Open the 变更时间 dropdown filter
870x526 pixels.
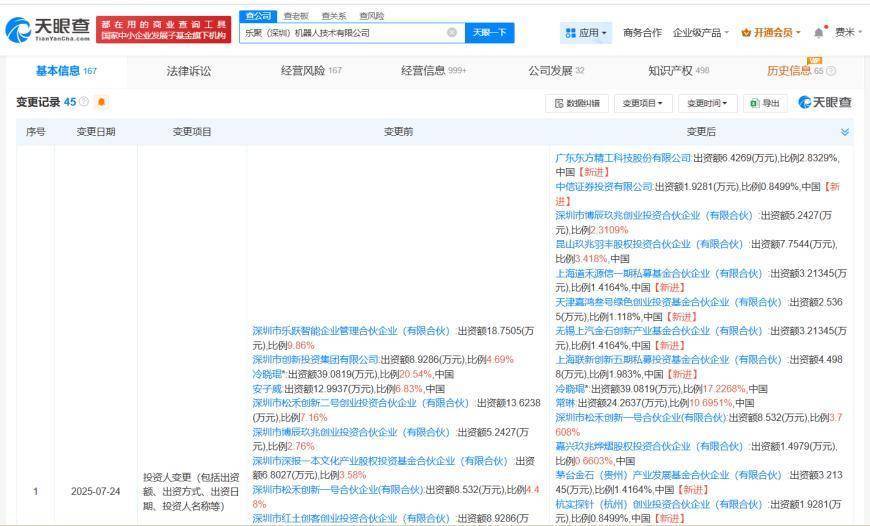(x=705, y=103)
